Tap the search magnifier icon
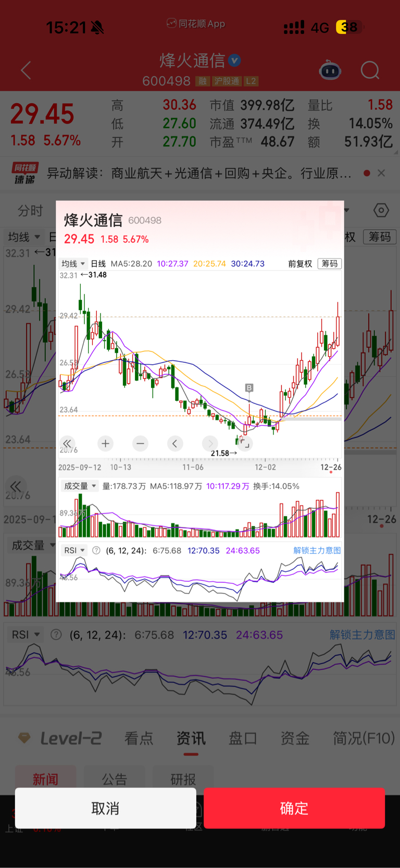 point(370,70)
